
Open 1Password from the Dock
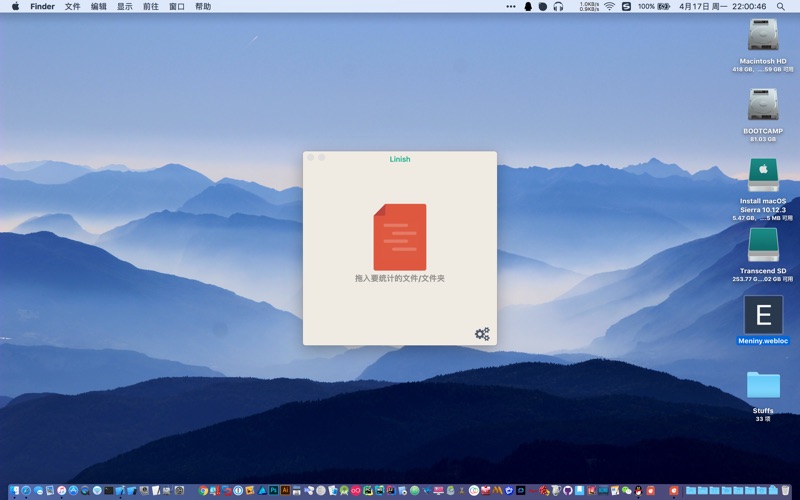click(x=238, y=491)
